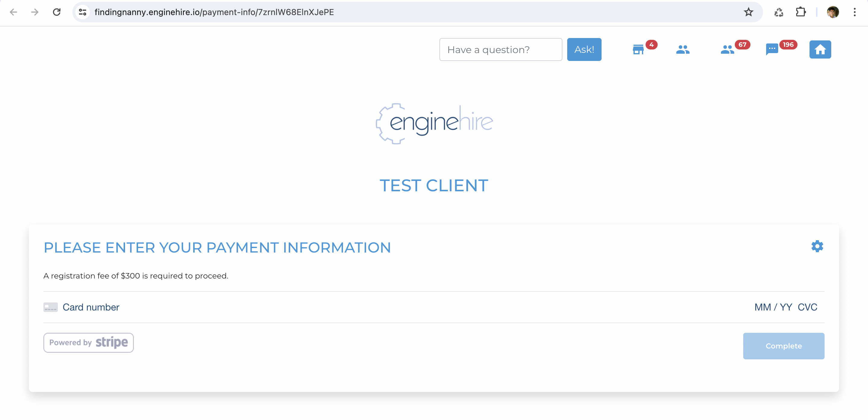Focus the "Have a question?" field
The height and width of the screenshot is (420, 868).
(x=500, y=49)
